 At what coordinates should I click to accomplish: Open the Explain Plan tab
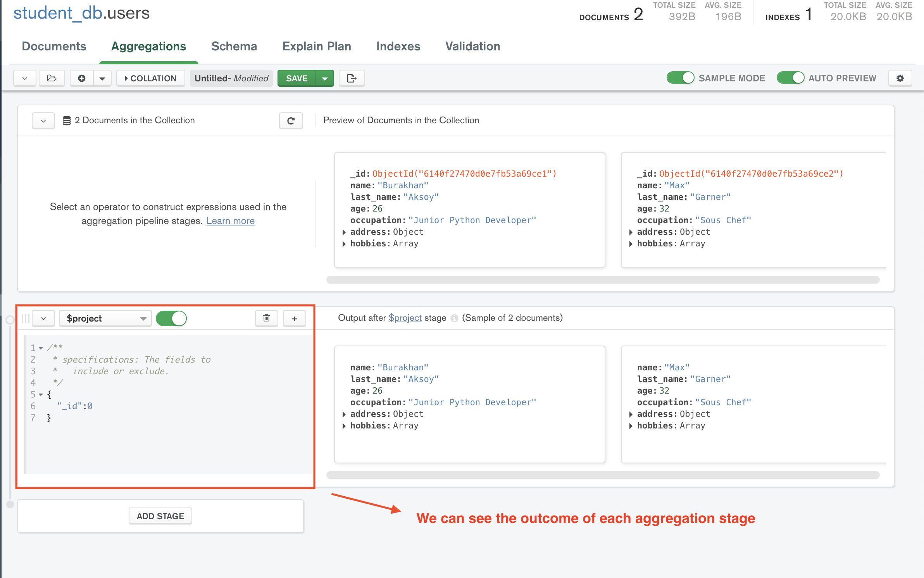coord(316,46)
